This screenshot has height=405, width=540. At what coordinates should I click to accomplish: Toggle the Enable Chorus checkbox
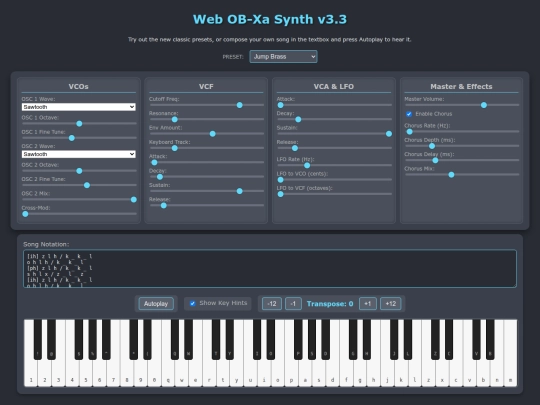409,114
